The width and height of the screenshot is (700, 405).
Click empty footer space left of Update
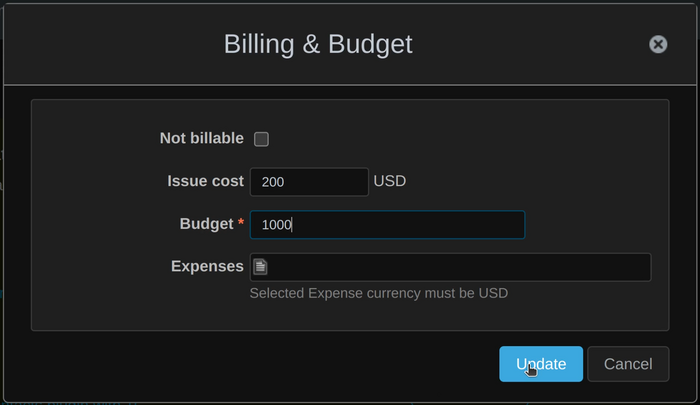250,364
